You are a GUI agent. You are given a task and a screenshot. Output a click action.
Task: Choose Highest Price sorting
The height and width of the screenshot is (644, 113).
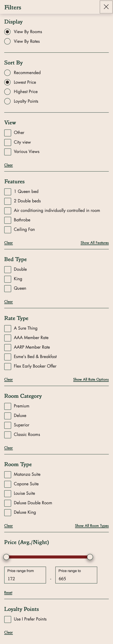click(x=7, y=92)
